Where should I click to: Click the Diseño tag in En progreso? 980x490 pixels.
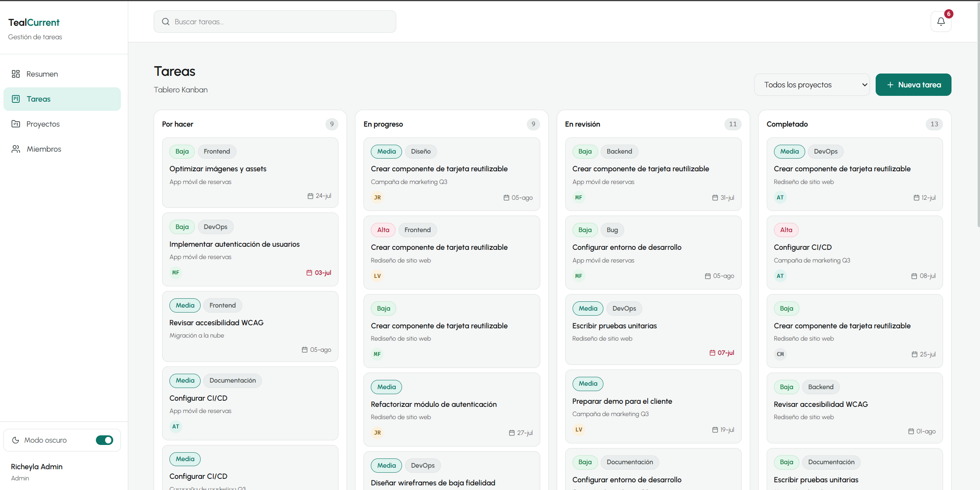pyautogui.click(x=420, y=151)
